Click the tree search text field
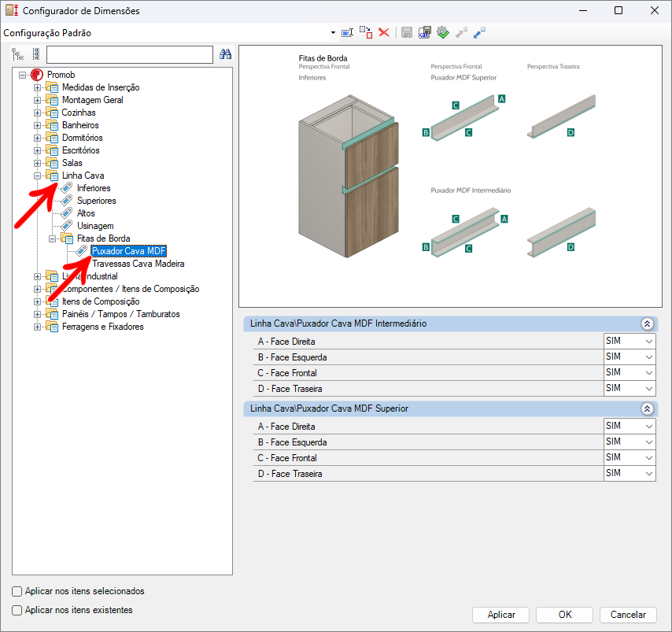This screenshot has height=632, width=672. [130, 54]
